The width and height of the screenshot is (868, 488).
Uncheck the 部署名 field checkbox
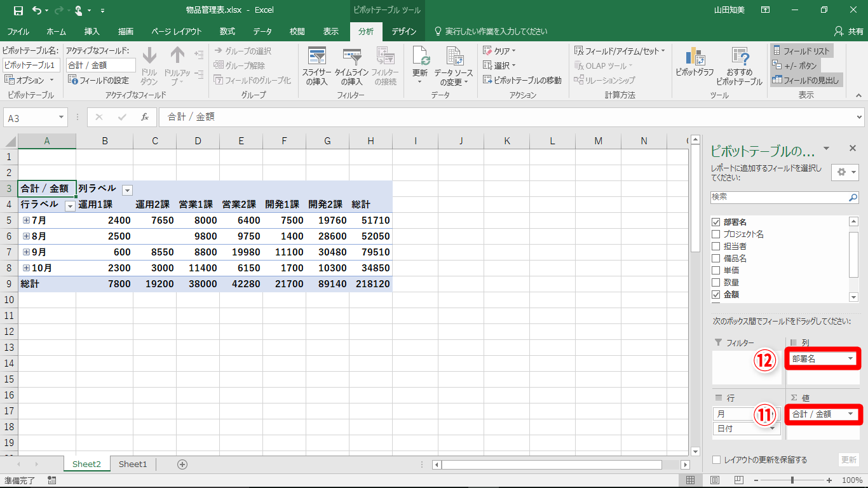[x=716, y=222]
